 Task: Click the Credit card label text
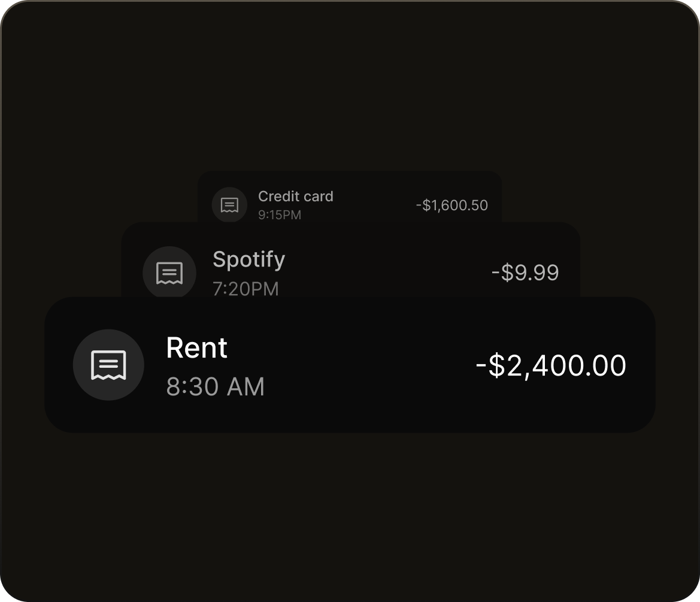(x=295, y=196)
